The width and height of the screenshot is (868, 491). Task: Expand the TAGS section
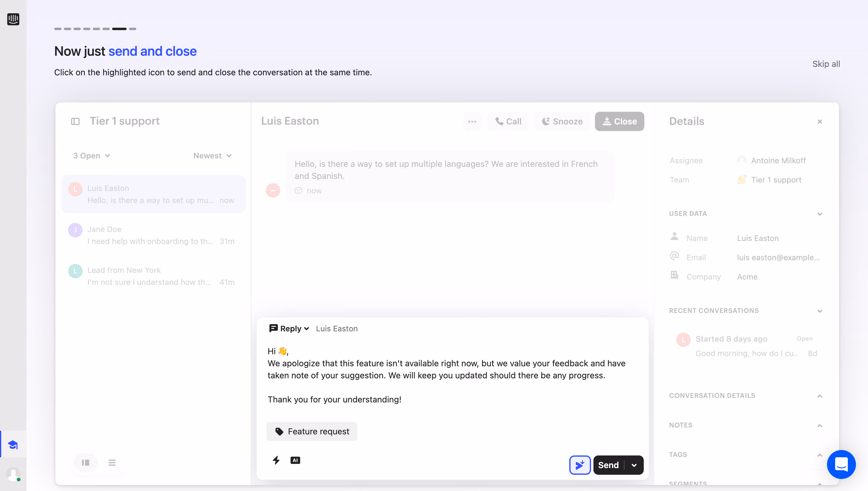point(819,455)
